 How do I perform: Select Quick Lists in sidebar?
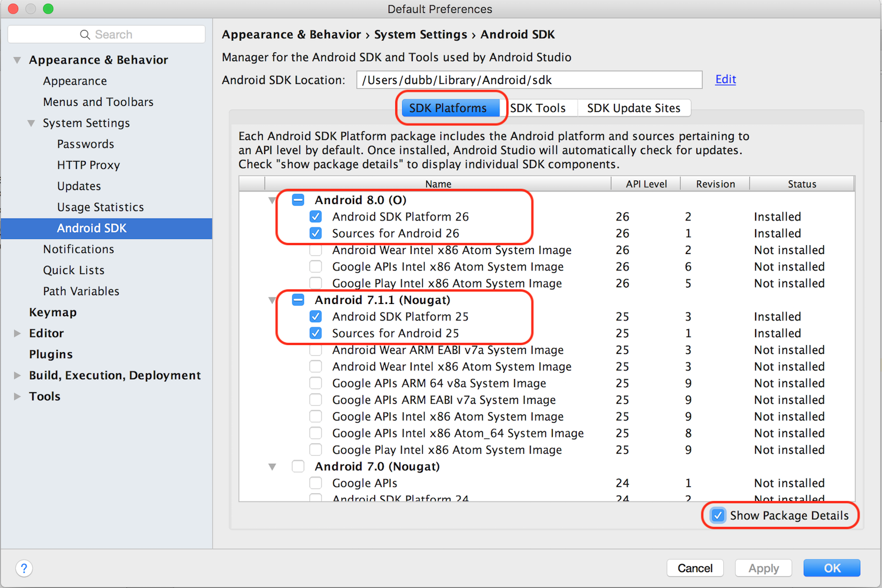click(x=73, y=270)
